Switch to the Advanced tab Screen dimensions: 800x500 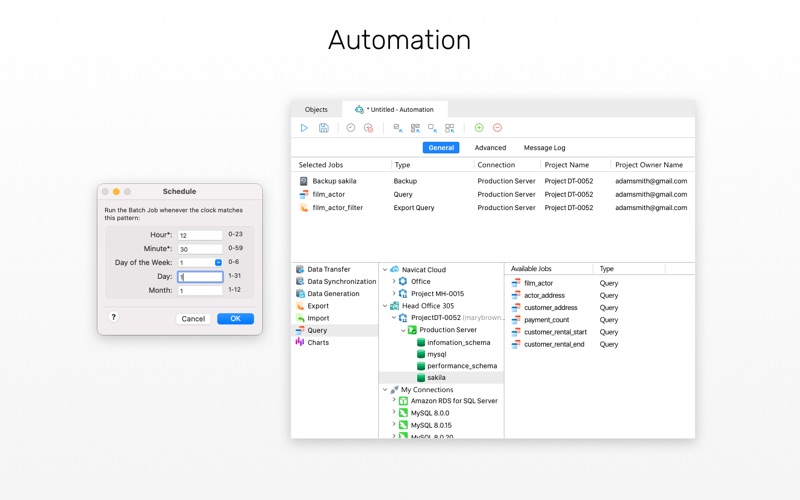[490, 147]
